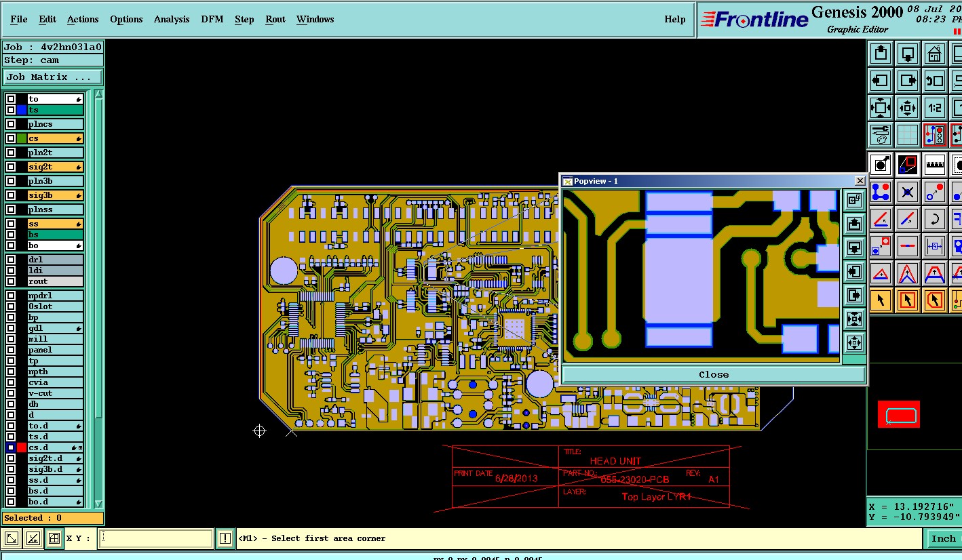Open the Options menu

[x=126, y=19]
